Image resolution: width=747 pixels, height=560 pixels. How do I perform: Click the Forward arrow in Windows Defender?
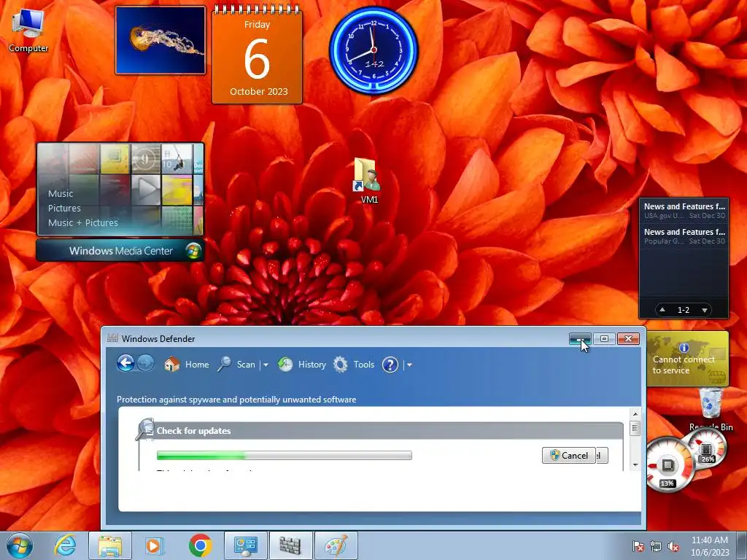tap(145, 364)
